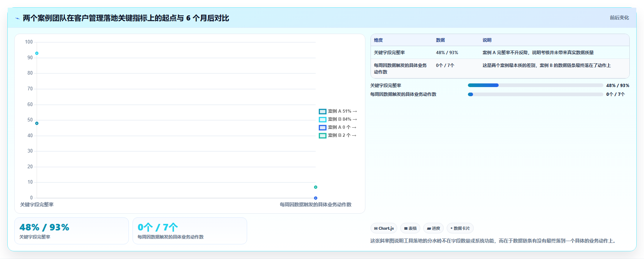This screenshot has height=259, width=644.
Task: Click the 48% / 93% value beside progress bar
Action: pyautogui.click(x=618, y=86)
